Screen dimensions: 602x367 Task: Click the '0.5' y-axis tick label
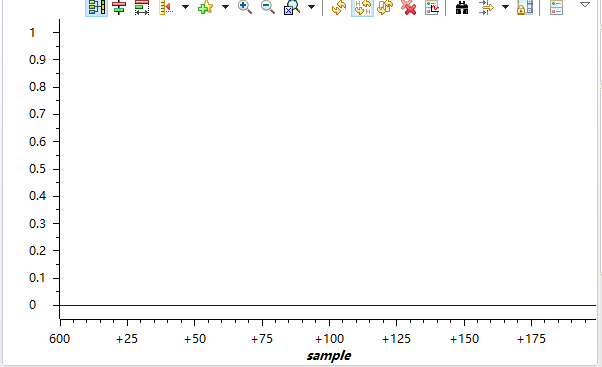pyautogui.click(x=37, y=169)
